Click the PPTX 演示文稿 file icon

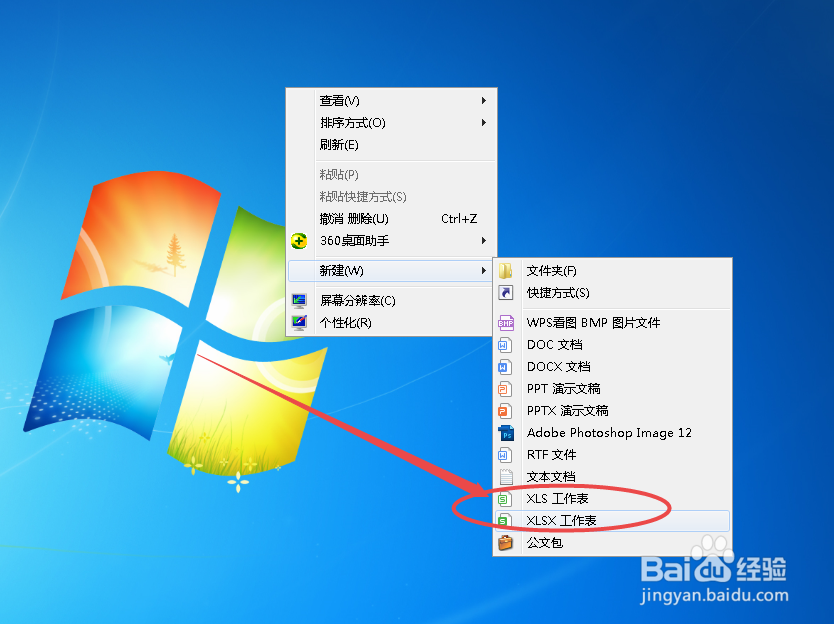(x=505, y=411)
